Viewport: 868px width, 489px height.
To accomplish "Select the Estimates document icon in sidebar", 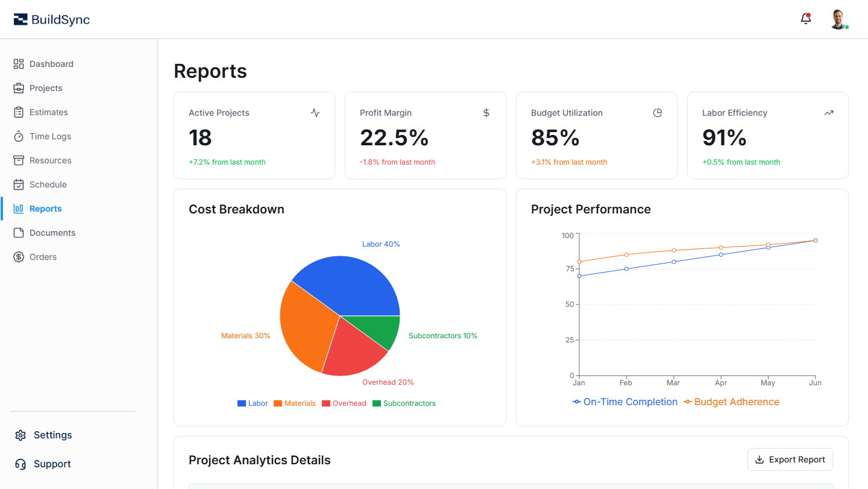I will click(19, 112).
